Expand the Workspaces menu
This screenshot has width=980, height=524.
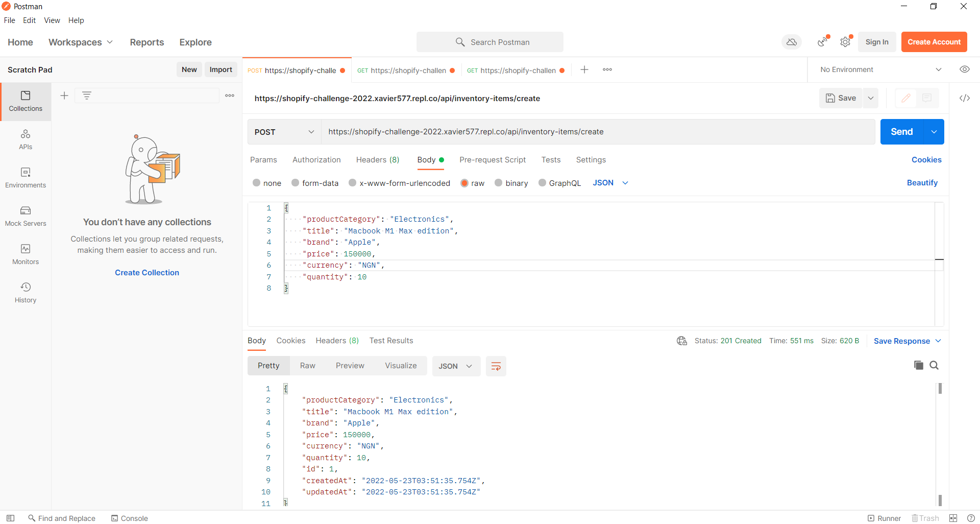pyautogui.click(x=81, y=42)
